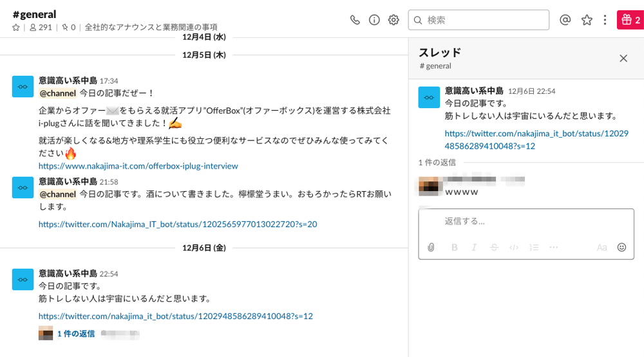This screenshot has width=644, height=357.
Task: Click the @channel mention in 17:34 message
Action: click(x=57, y=93)
